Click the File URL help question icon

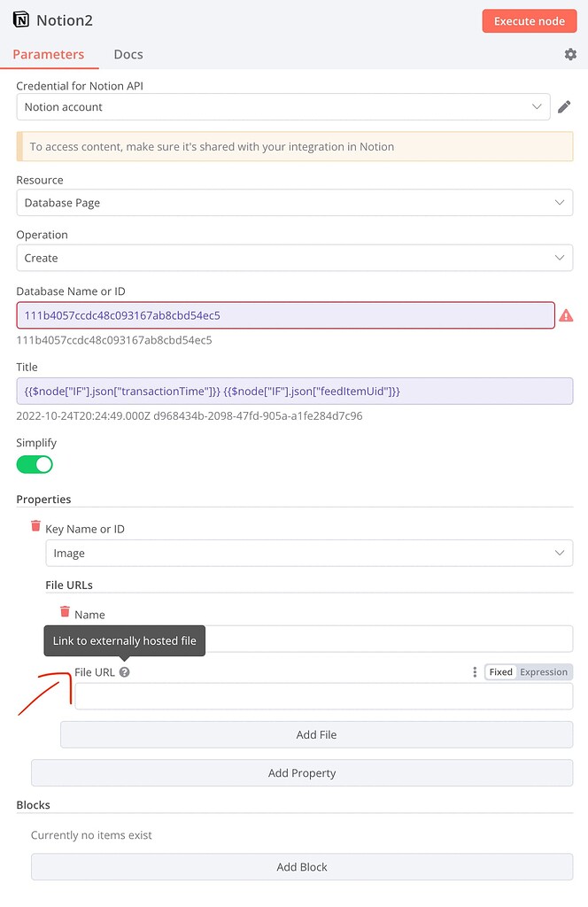[124, 672]
